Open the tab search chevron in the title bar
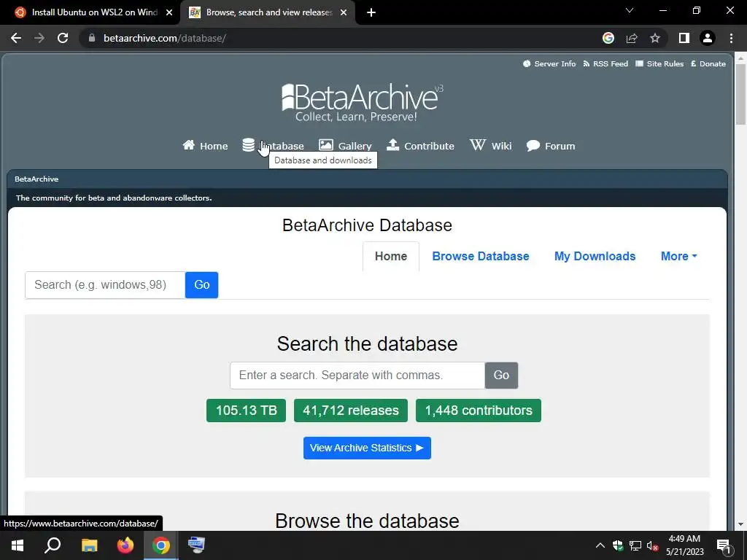 tap(630, 10)
